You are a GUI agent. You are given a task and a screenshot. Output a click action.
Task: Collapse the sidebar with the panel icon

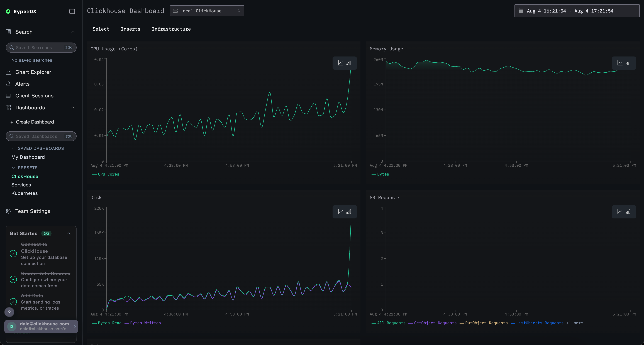click(x=72, y=11)
